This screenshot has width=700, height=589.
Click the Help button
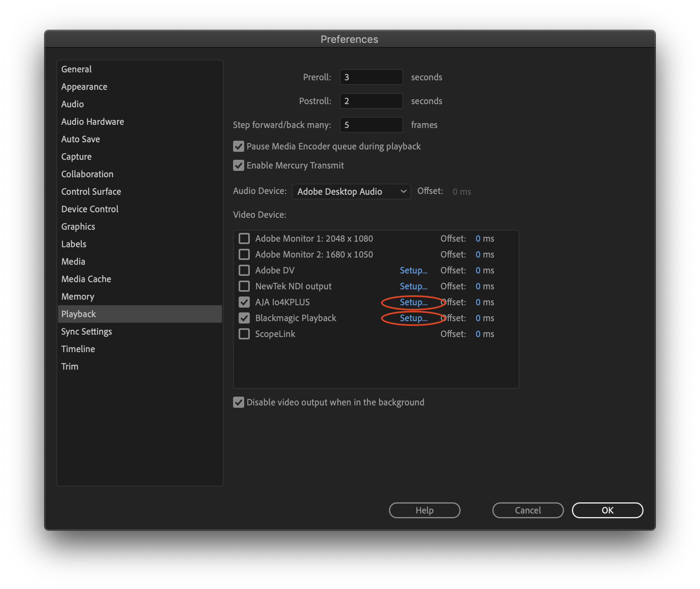coord(424,510)
